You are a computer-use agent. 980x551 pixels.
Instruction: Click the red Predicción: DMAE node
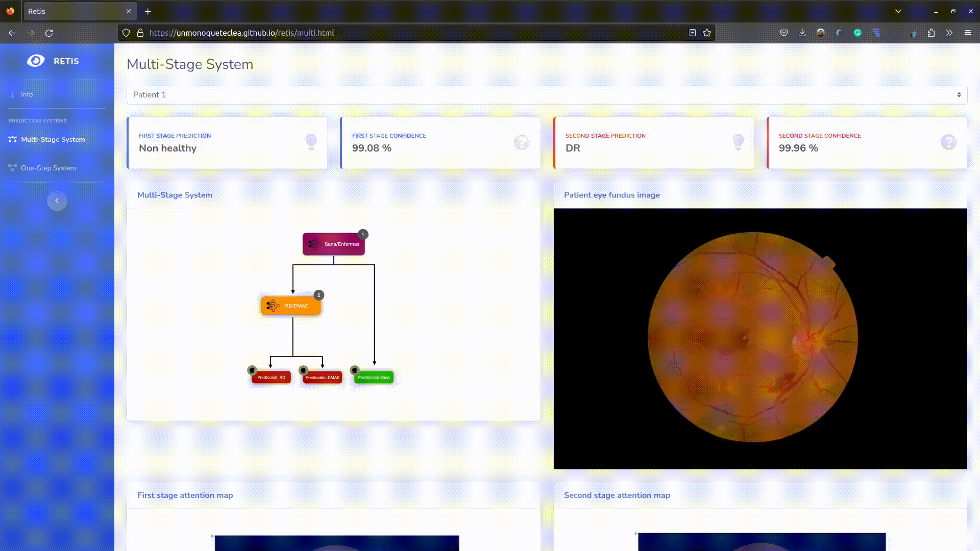click(323, 378)
